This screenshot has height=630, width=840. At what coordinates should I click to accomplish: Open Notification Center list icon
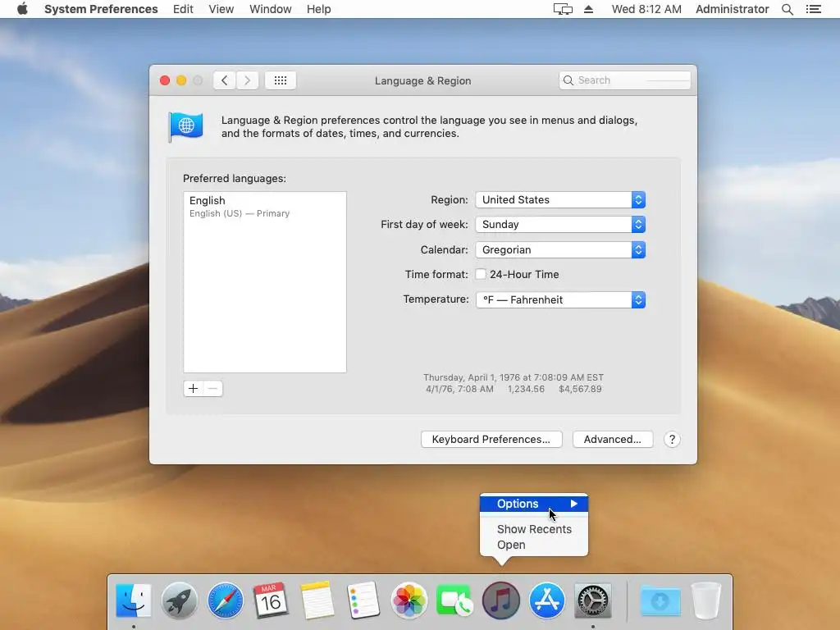click(x=813, y=9)
